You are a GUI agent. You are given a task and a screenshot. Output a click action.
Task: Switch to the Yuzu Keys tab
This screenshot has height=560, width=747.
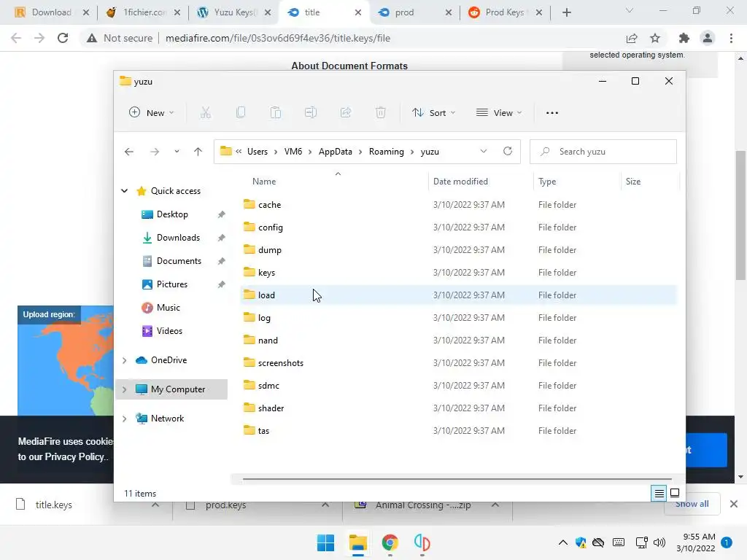(233, 12)
